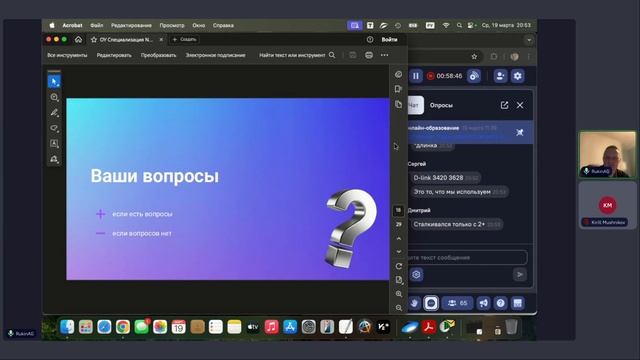Pause the webinar recording
This screenshot has width=640, height=360.
pos(416,76)
